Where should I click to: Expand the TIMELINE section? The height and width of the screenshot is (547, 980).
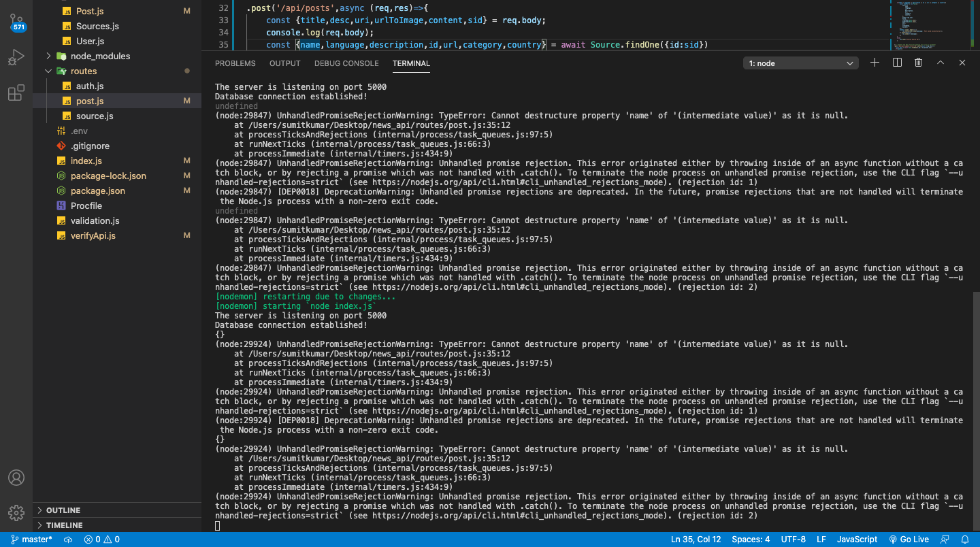[117, 525]
